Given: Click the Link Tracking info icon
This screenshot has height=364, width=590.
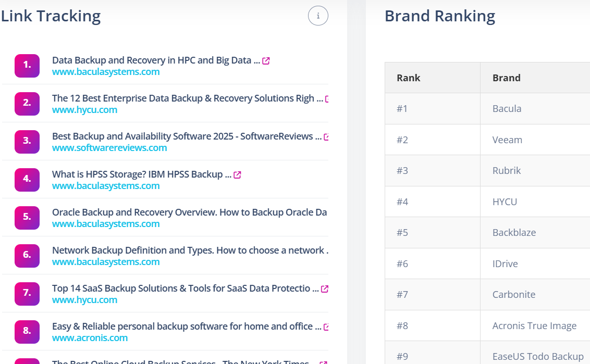Looking at the screenshot, I should 318,16.
